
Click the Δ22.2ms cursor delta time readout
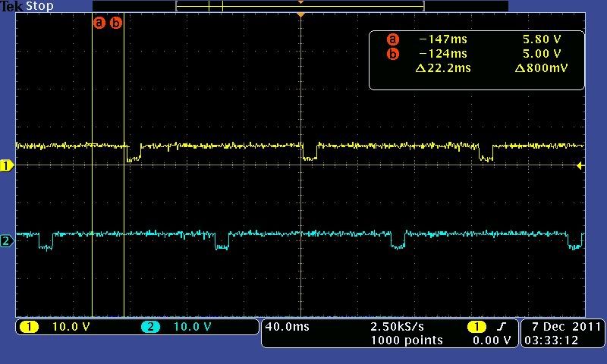pyautogui.click(x=443, y=68)
